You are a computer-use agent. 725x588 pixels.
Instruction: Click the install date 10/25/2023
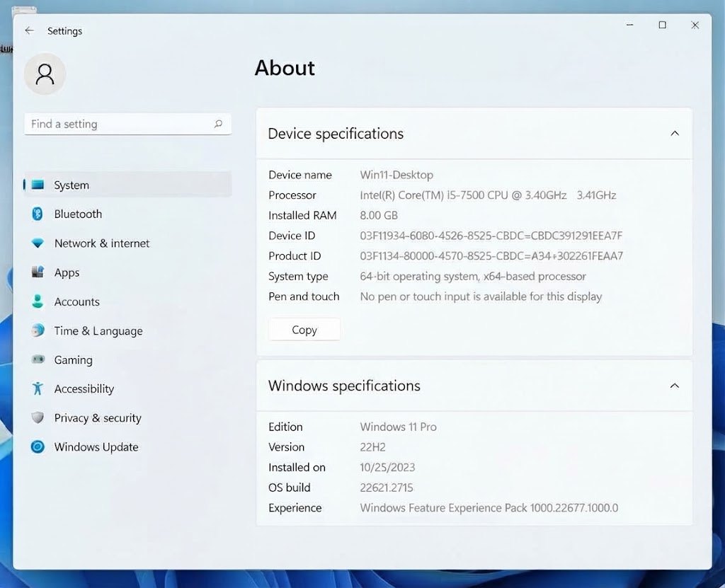387,467
